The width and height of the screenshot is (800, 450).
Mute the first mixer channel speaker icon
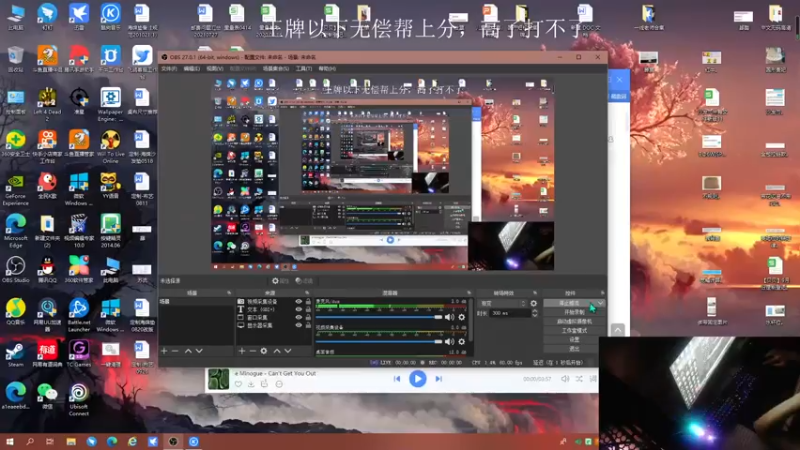click(x=449, y=317)
